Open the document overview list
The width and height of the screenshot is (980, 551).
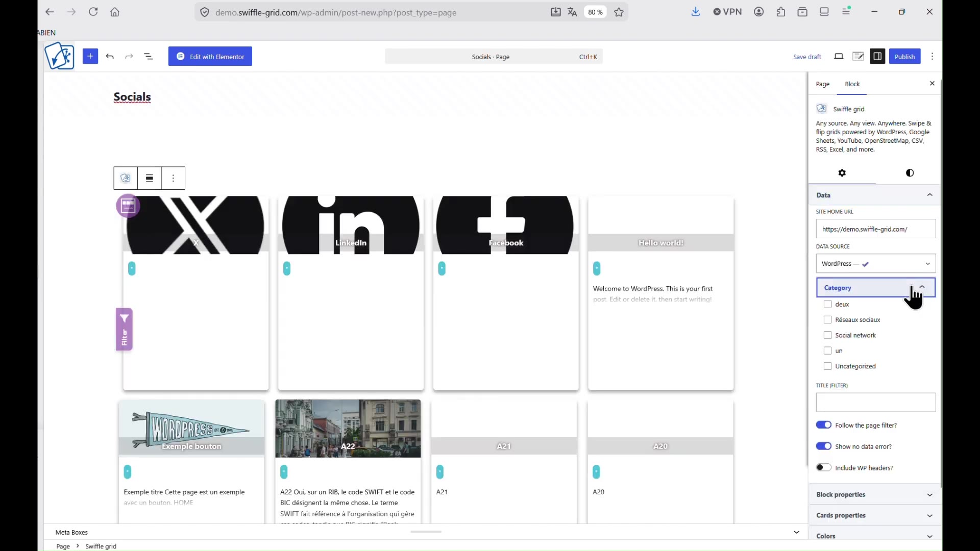point(149,57)
